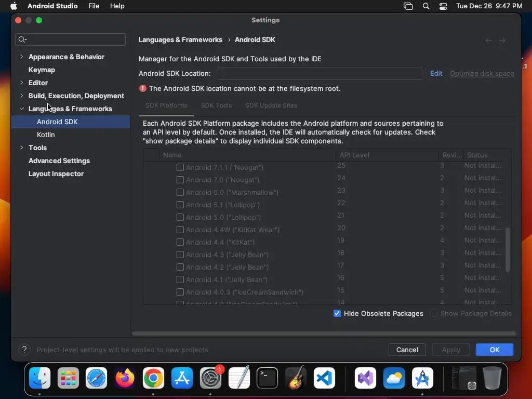Click the settings search field
532x399 pixels.
(70, 39)
